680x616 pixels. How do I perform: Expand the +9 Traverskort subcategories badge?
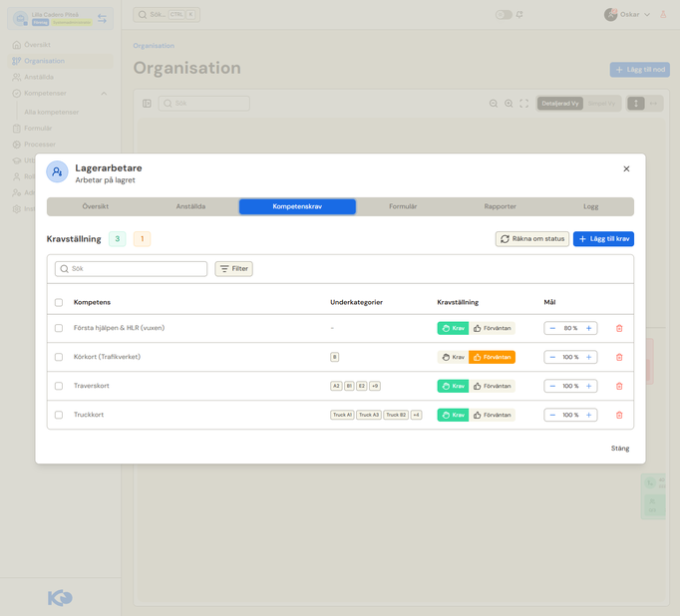tap(375, 386)
